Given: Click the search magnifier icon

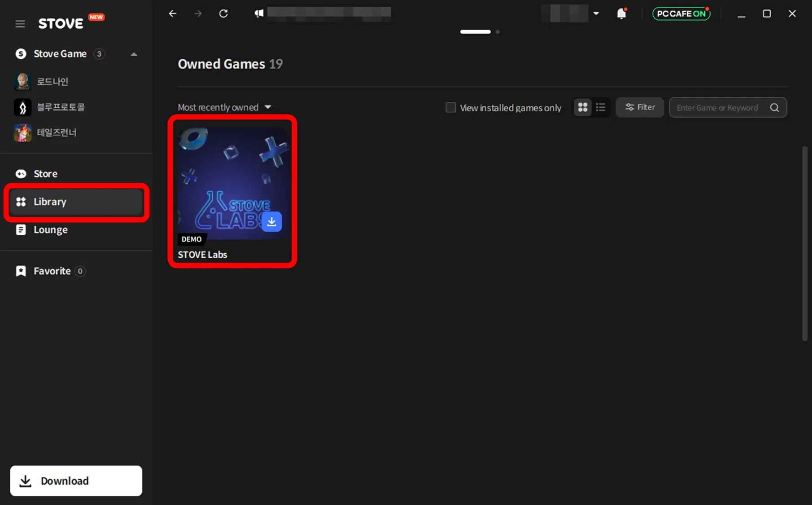Looking at the screenshot, I should click(x=774, y=108).
